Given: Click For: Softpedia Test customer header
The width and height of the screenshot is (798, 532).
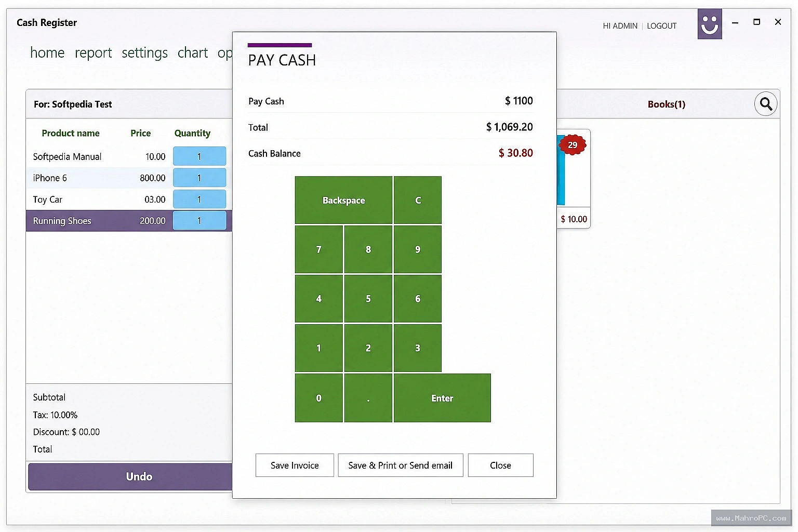Looking at the screenshot, I should click(x=73, y=104).
